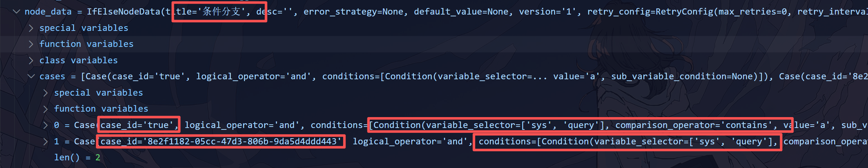Select the function variables label under cases
The height and width of the screenshot is (168, 868).
(x=101, y=109)
